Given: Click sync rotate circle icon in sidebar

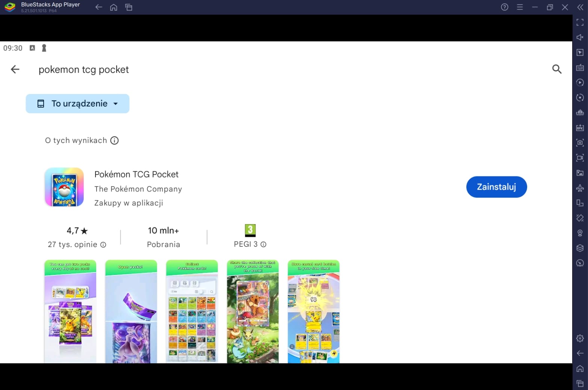Looking at the screenshot, I should [580, 98].
